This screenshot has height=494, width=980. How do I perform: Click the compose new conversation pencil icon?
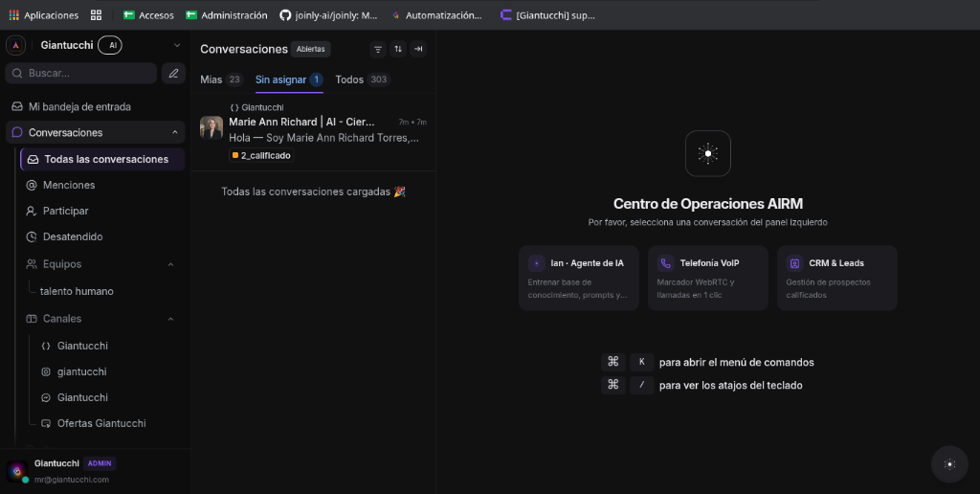click(174, 73)
